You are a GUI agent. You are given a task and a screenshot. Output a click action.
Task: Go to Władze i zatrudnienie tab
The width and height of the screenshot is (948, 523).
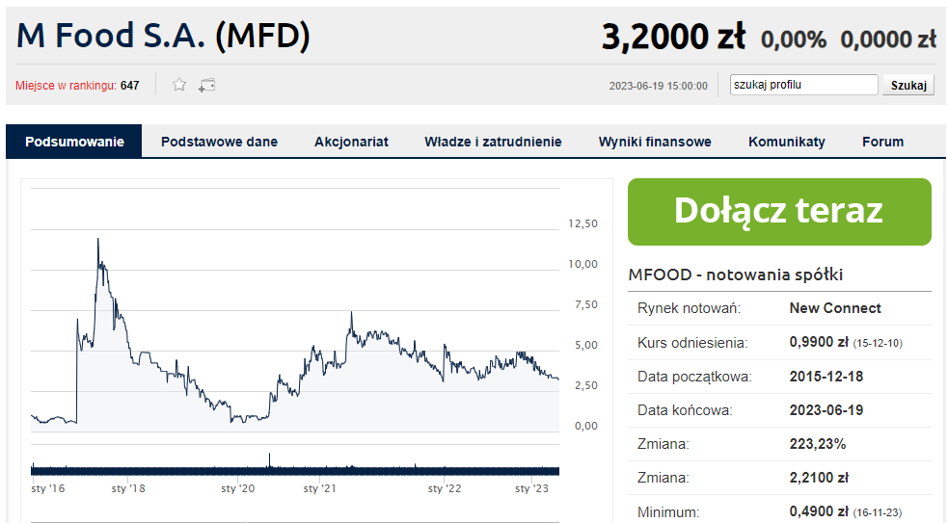493,141
